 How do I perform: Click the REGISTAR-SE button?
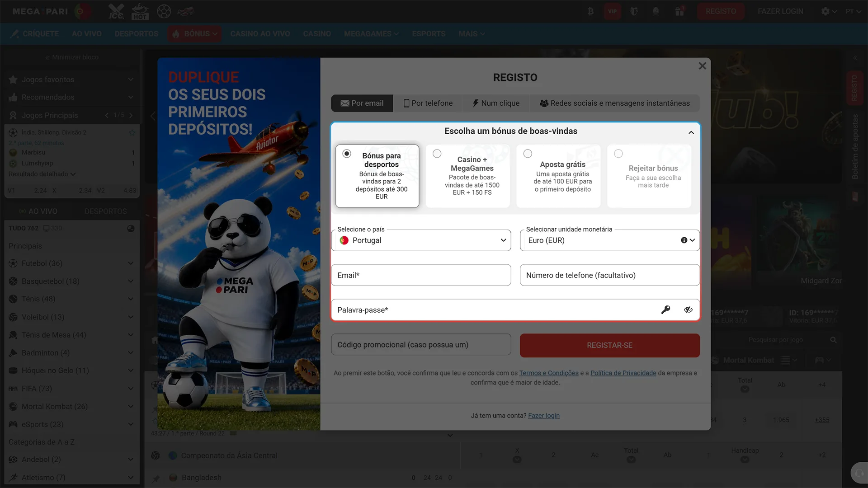pyautogui.click(x=610, y=345)
